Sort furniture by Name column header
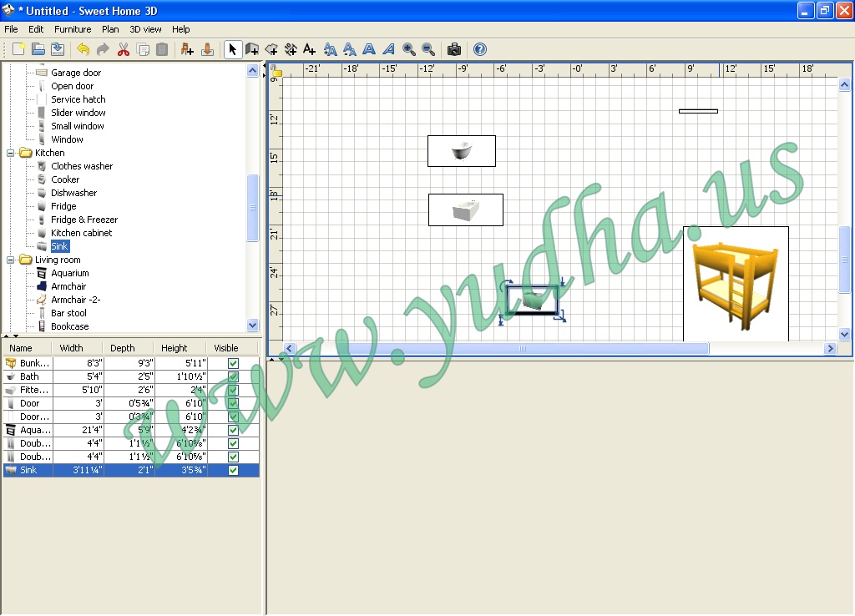Image resolution: width=855 pixels, height=616 pixels. (x=28, y=348)
